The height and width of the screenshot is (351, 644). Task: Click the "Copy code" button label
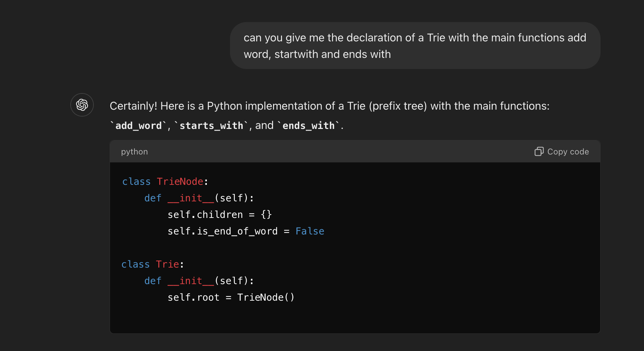click(568, 152)
